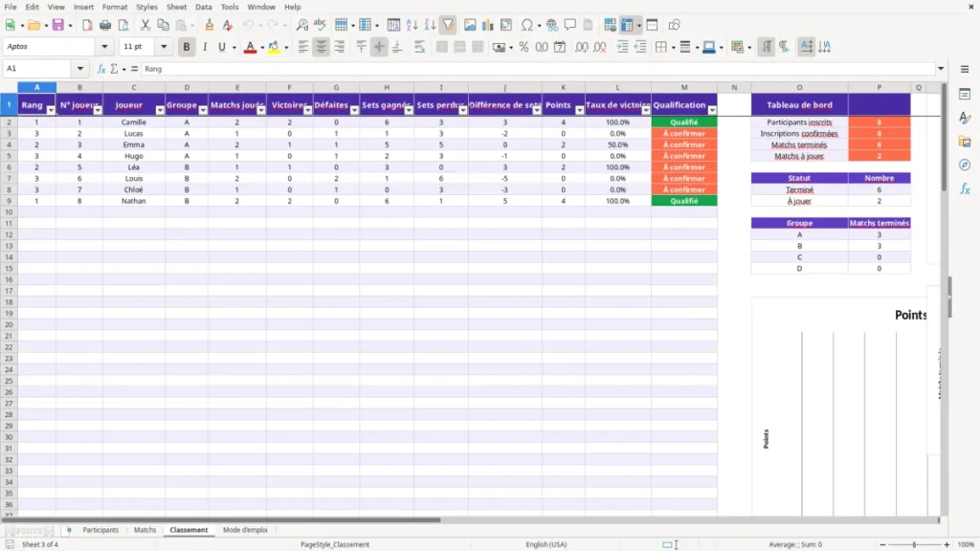
Task: Open the Points column filter dropdown
Action: (x=579, y=110)
